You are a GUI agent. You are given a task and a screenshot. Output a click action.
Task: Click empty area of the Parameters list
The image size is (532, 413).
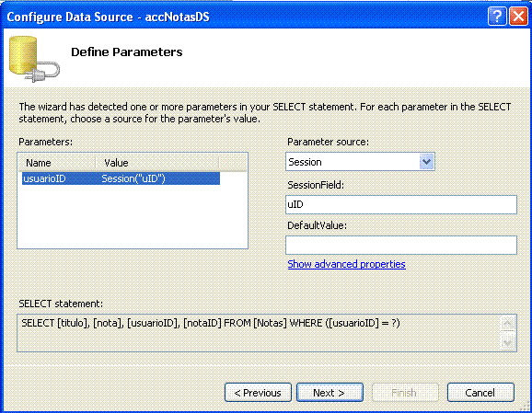pos(133,217)
